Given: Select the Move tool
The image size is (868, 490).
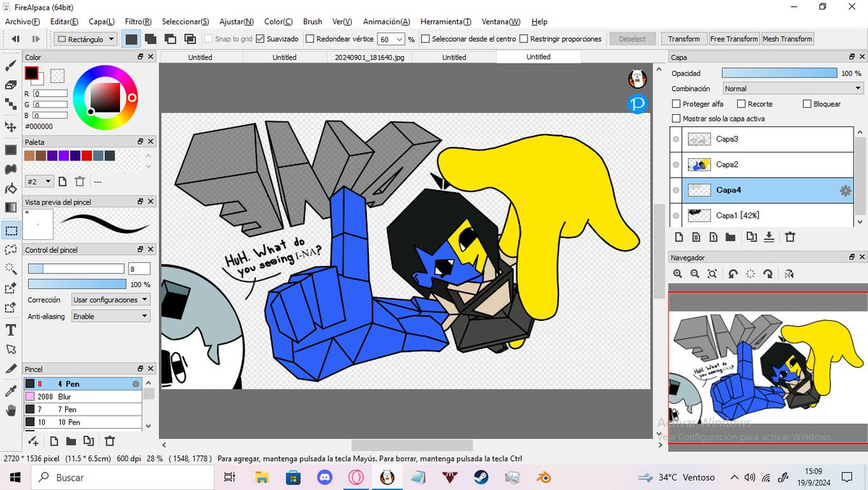Looking at the screenshot, I should click(x=11, y=127).
